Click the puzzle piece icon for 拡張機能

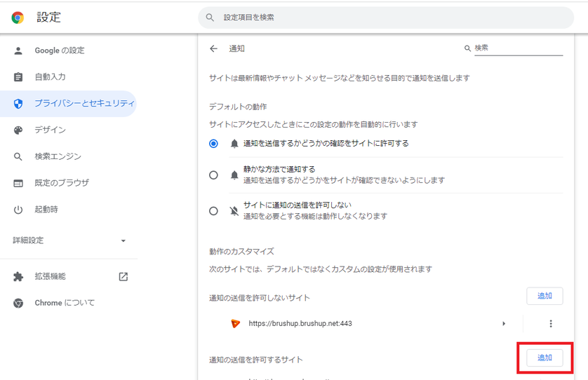pyautogui.click(x=18, y=276)
